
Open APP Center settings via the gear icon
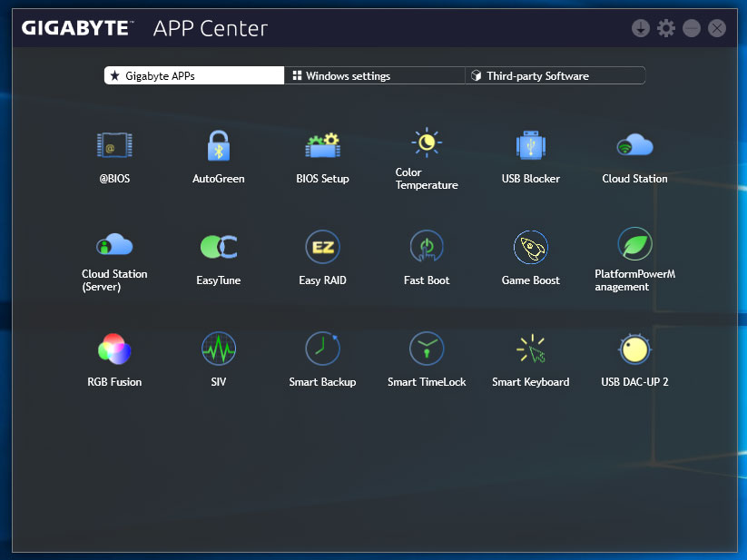[x=665, y=28]
